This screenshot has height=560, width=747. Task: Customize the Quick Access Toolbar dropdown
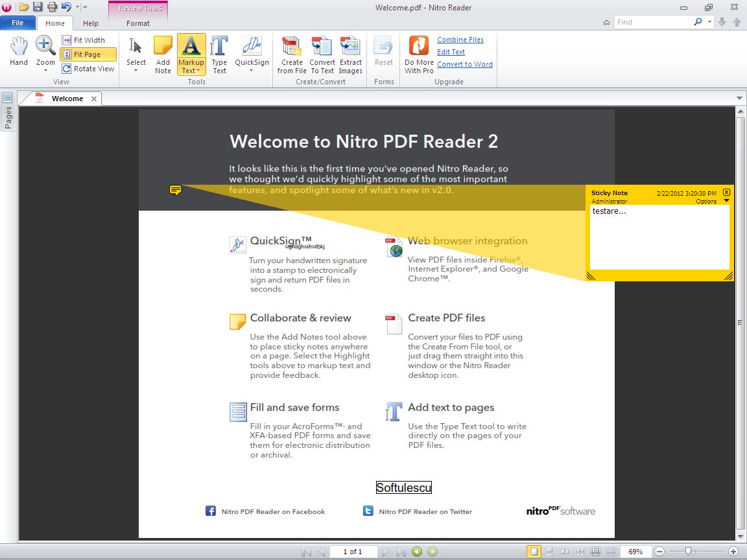(78, 7)
